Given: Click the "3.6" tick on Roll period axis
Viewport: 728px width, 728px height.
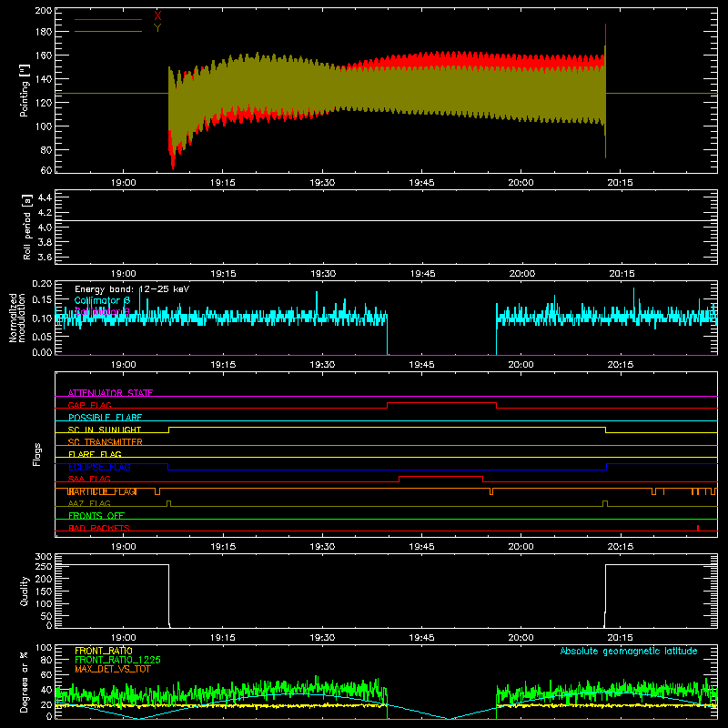Looking at the screenshot, I should coord(45,257).
